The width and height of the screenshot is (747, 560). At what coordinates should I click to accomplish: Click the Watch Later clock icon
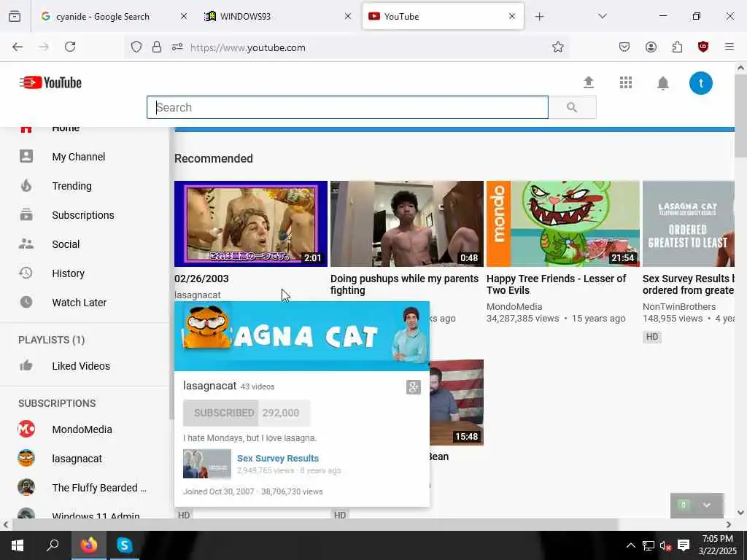pyautogui.click(x=26, y=302)
